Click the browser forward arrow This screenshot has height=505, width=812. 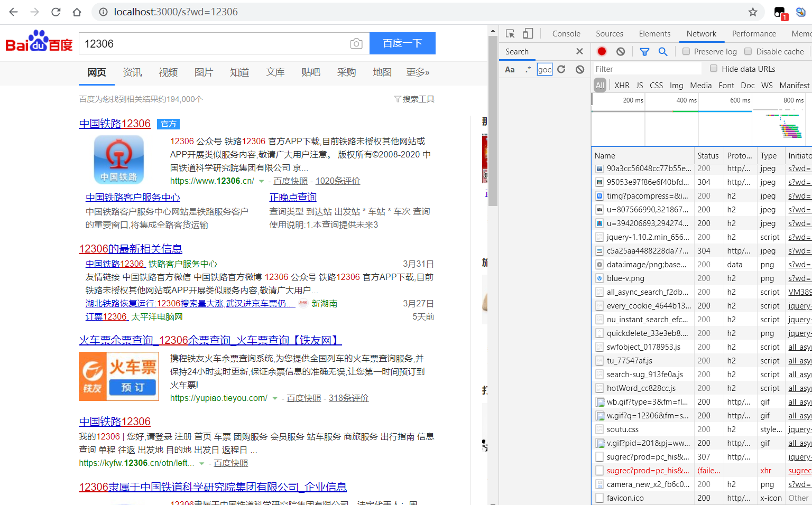(x=35, y=12)
